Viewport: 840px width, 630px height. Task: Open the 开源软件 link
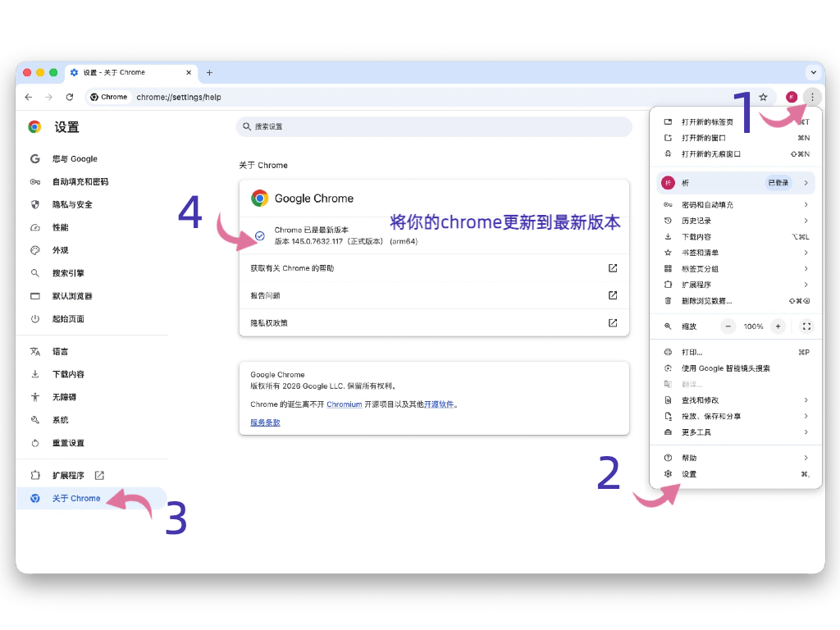[438, 404]
